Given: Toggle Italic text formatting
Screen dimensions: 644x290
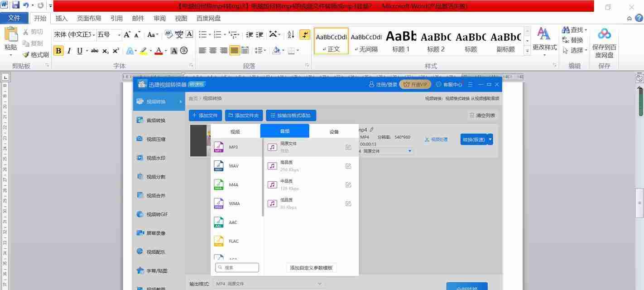Looking at the screenshot, I should (69, 51).
